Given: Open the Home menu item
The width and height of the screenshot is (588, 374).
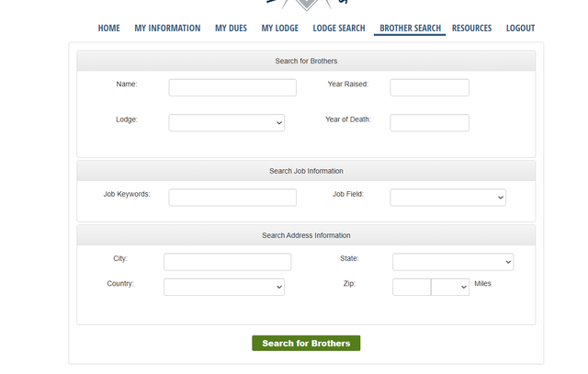Looking at the screenshot, I should click(108, 28).
